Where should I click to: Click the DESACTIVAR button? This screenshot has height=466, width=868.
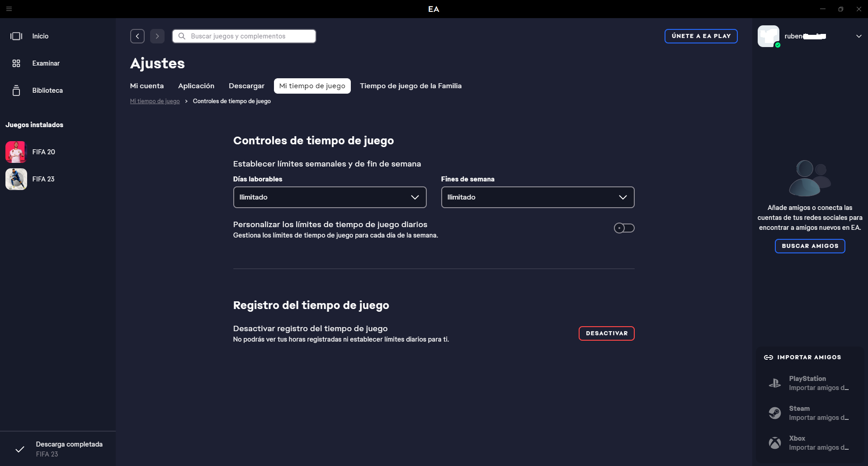[607, 333]
